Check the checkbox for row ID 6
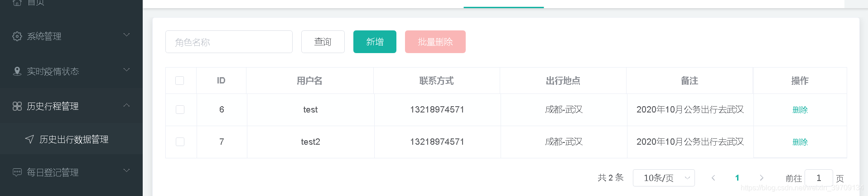 click(180, 110)
